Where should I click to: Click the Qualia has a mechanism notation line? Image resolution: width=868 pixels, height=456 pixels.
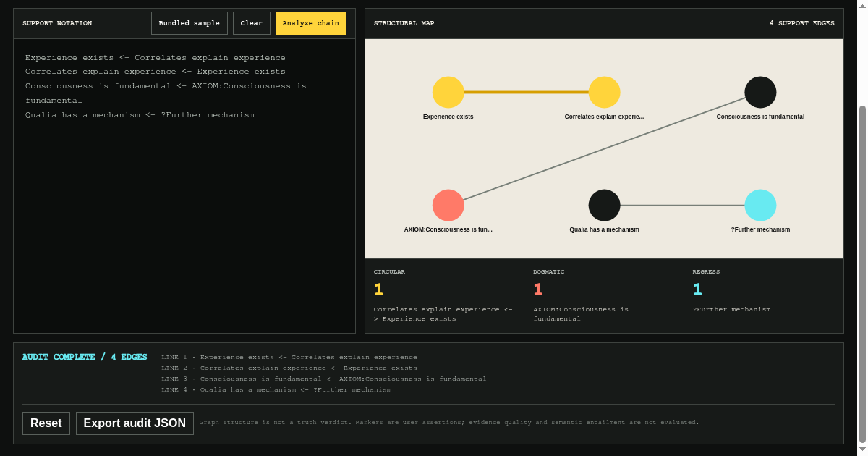[140, 115]
